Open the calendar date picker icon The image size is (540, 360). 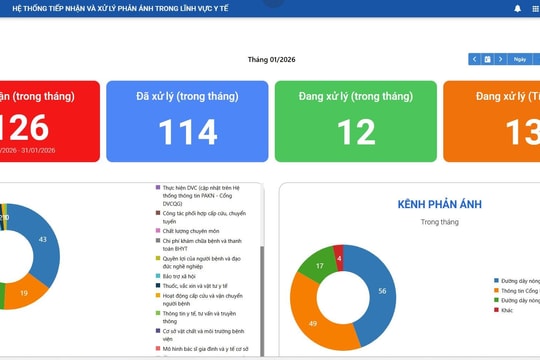tap(487, 59)
